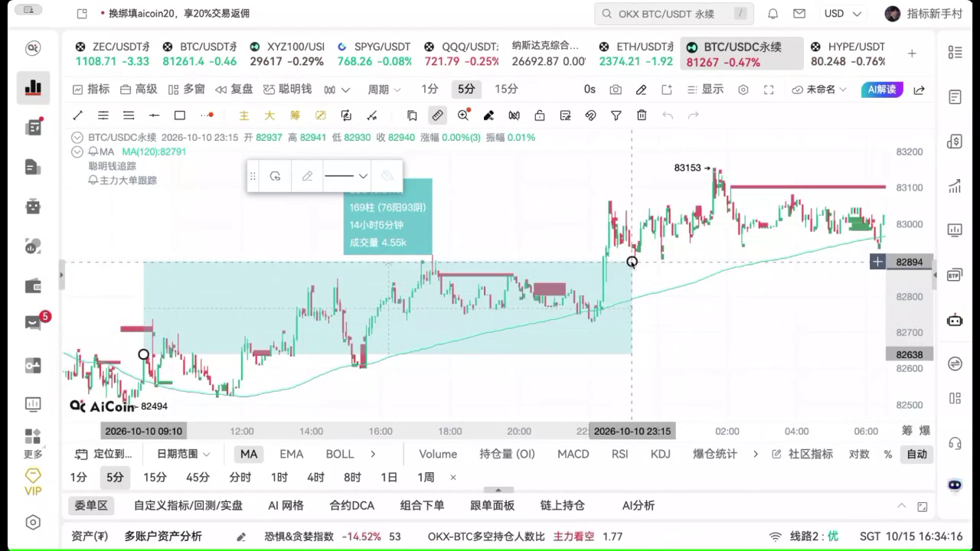Toggle 显示 display option

click(705, 90)
